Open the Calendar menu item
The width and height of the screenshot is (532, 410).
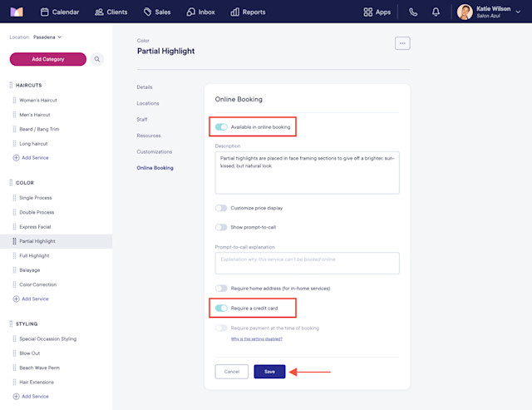[x=60, y=12]
